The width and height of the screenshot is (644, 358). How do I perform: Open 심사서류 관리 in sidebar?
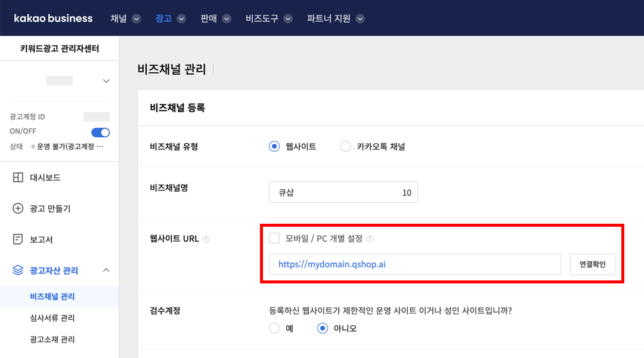pos(52,317)
